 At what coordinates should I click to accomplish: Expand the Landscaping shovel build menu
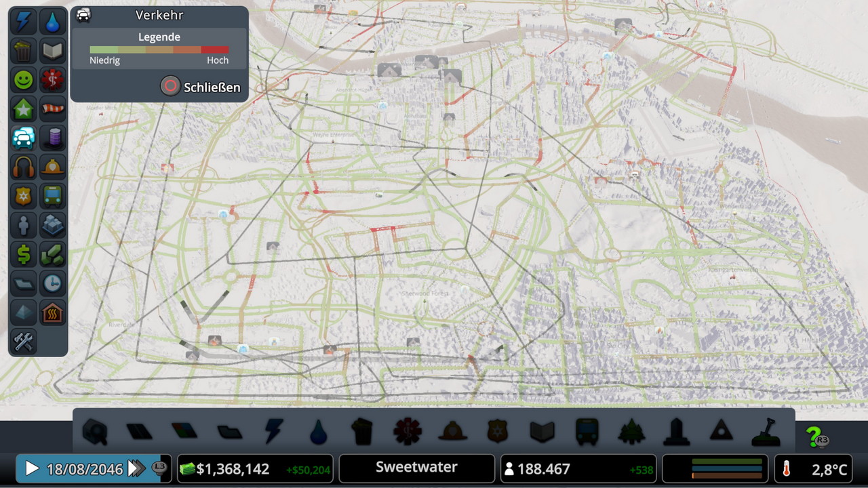tap(766, 431)
